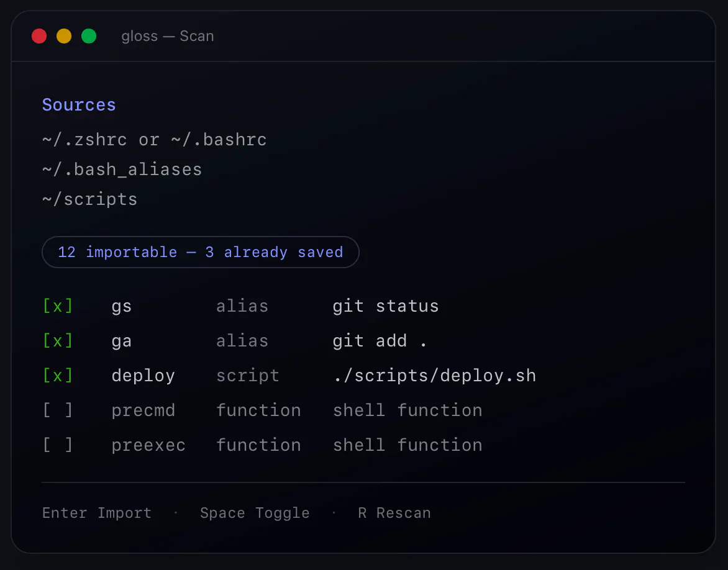Click the alias type label for gs

click(x=242, y=306)
